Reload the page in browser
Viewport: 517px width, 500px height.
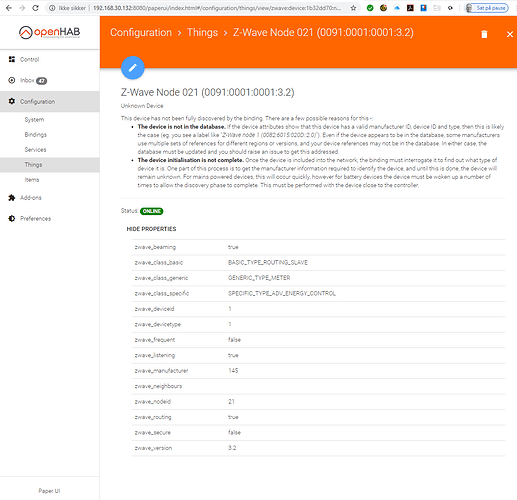coord(35,8)
